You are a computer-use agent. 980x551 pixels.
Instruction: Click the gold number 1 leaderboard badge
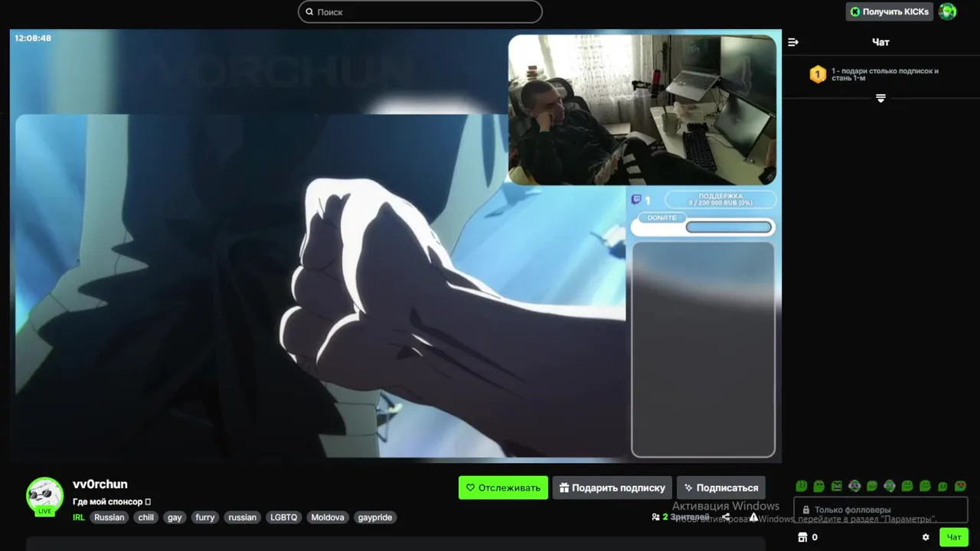coord(818,74)
